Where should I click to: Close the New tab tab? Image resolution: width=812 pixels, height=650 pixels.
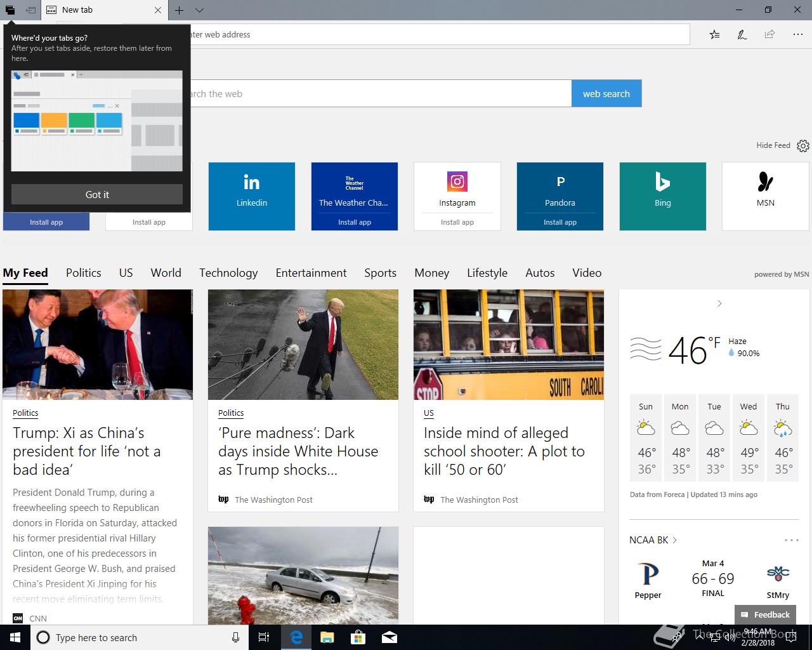coord(158,10)
